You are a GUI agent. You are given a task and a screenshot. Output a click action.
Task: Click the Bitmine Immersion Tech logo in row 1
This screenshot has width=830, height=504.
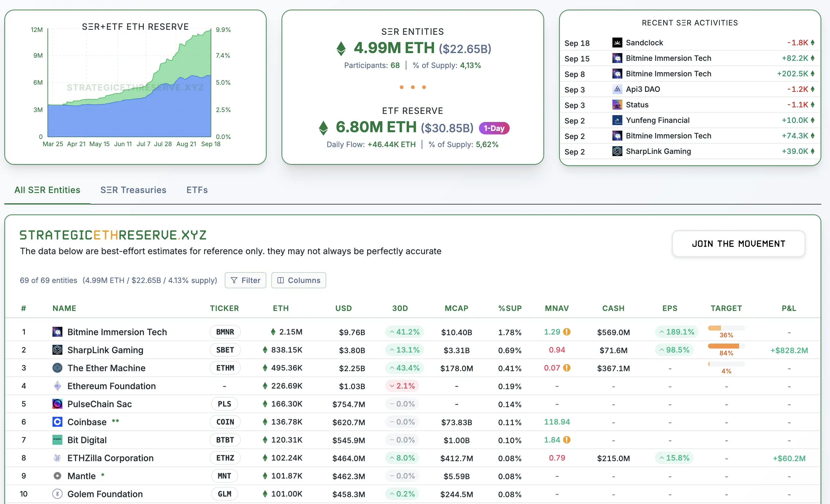point(57,332)
